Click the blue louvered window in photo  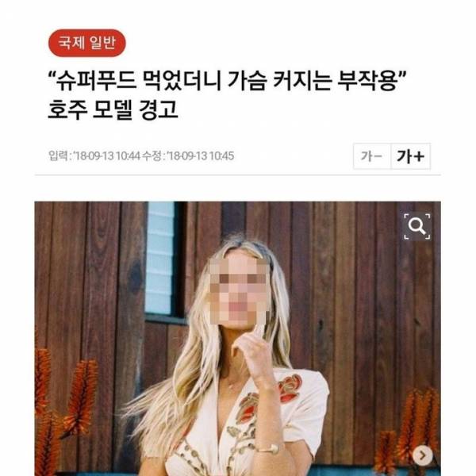[x=159, y=258]
